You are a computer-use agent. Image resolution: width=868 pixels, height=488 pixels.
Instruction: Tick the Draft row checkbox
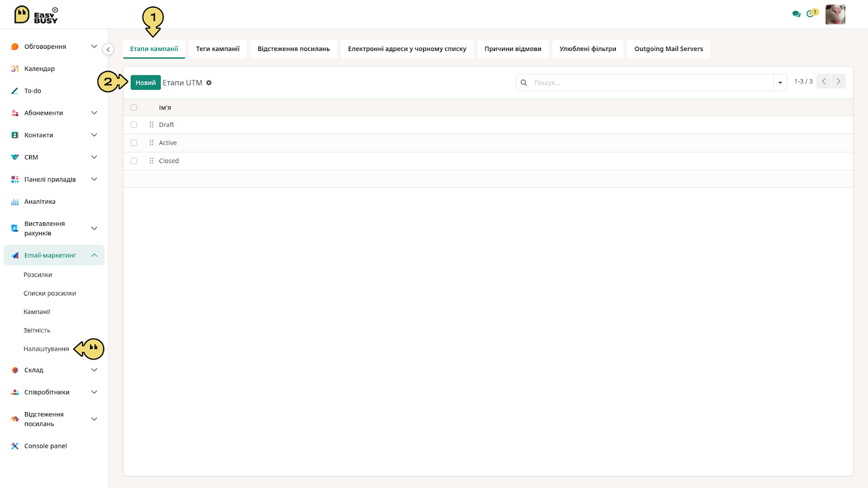(134, 125)
